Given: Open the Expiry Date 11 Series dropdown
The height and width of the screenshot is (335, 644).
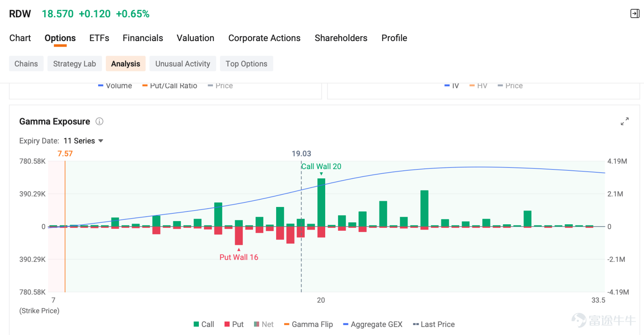Looking at the screenshot, I should point(83,141).
